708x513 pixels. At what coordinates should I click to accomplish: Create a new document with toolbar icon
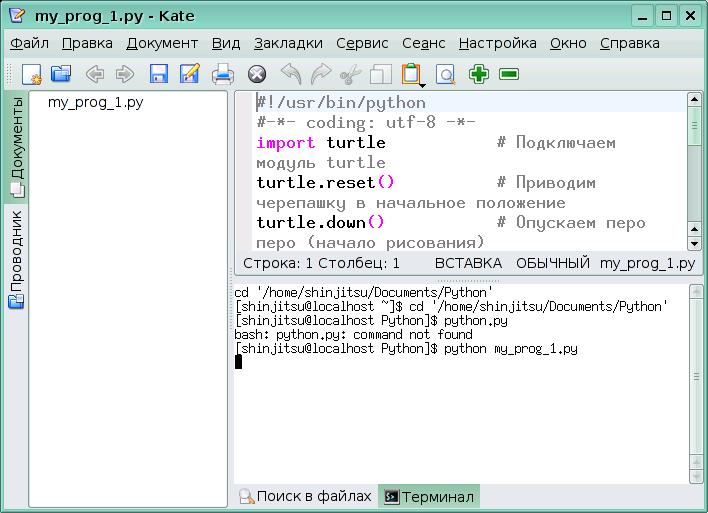coord(31,74)
